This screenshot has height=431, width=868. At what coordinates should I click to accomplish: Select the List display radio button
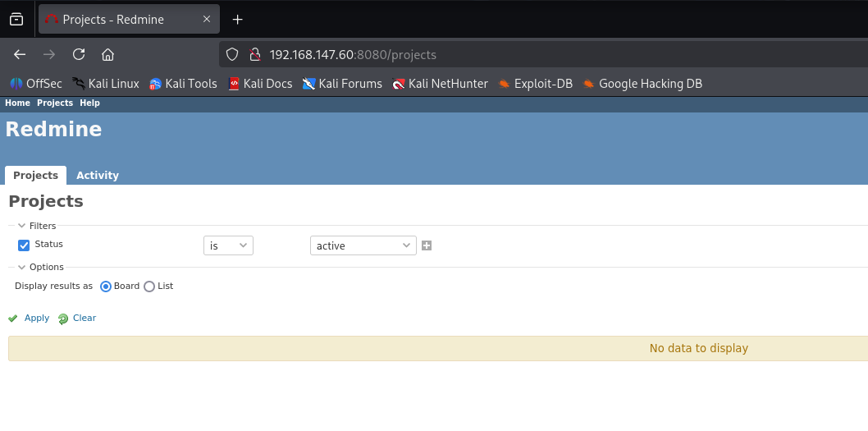click(149, 287)
